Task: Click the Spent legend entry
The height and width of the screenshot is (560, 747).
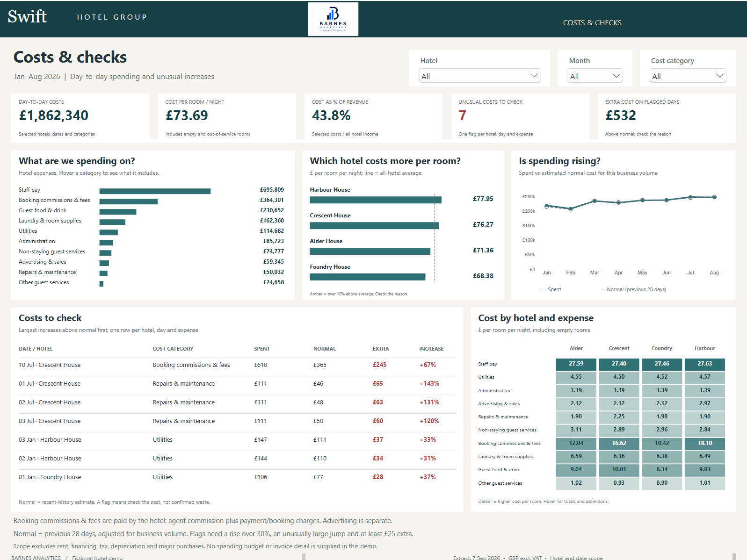Action: coord(551,290)
